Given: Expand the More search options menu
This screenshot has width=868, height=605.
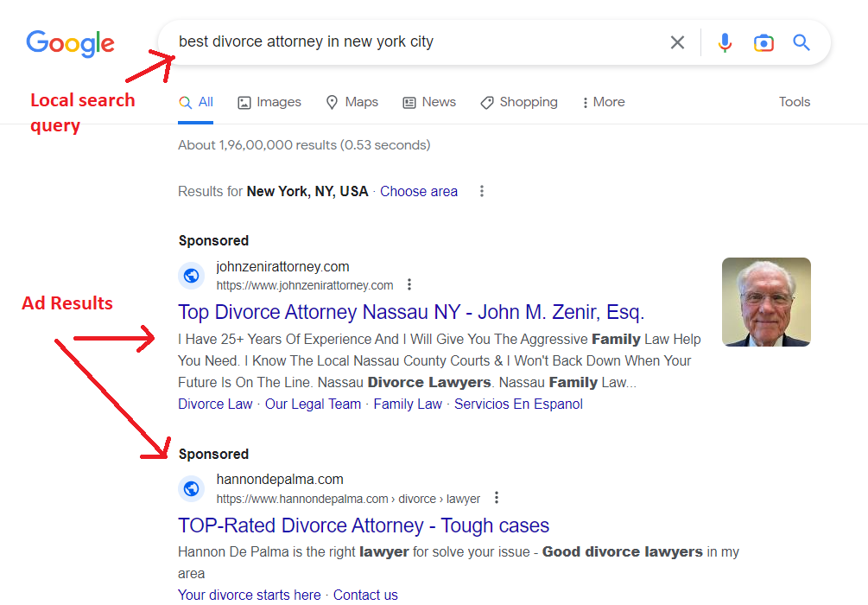Looking at the screenshot, I should pyautogui.click(x=604, y=103).
